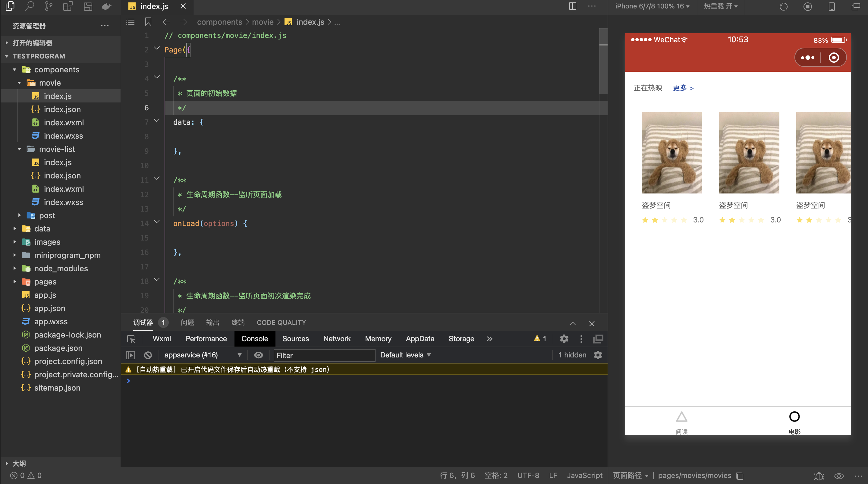
Task: Show more devtools tabs chevron
Action: pos(489,339)
